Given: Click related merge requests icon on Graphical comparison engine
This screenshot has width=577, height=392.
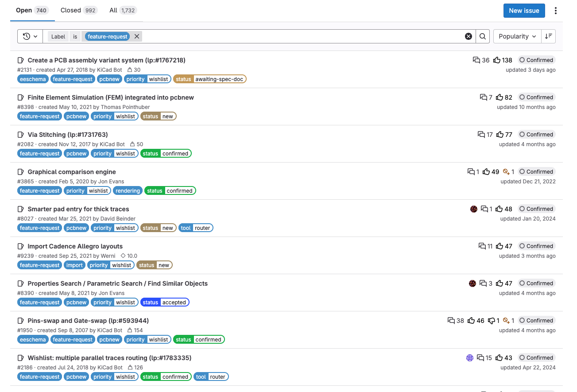Looking at the screenshot, I should [506, 172].
